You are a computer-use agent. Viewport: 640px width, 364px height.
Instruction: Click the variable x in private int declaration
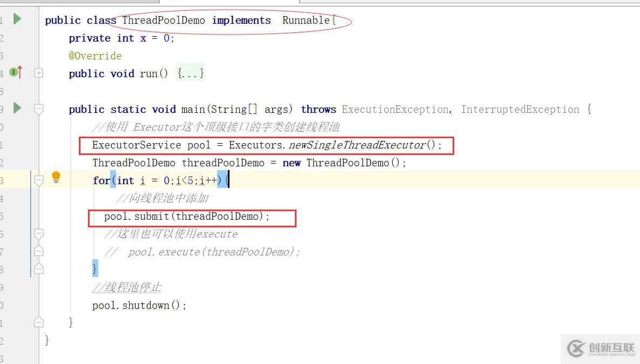(143, 38)
